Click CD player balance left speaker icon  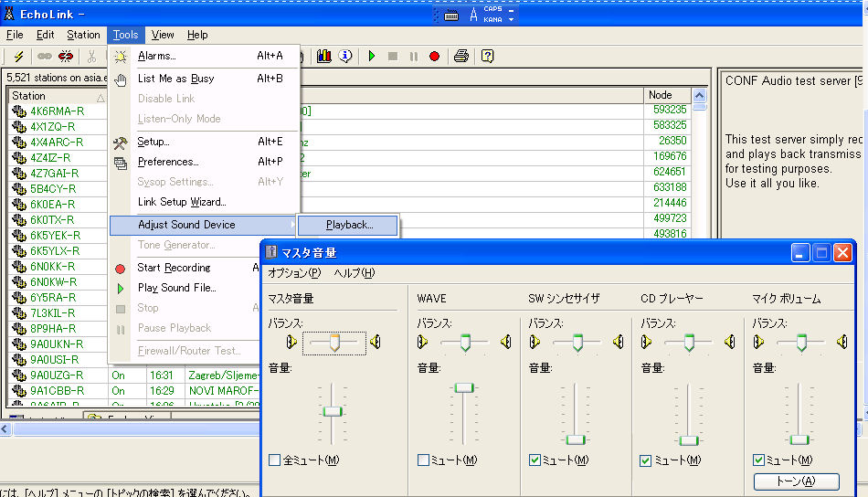point(646,342)
